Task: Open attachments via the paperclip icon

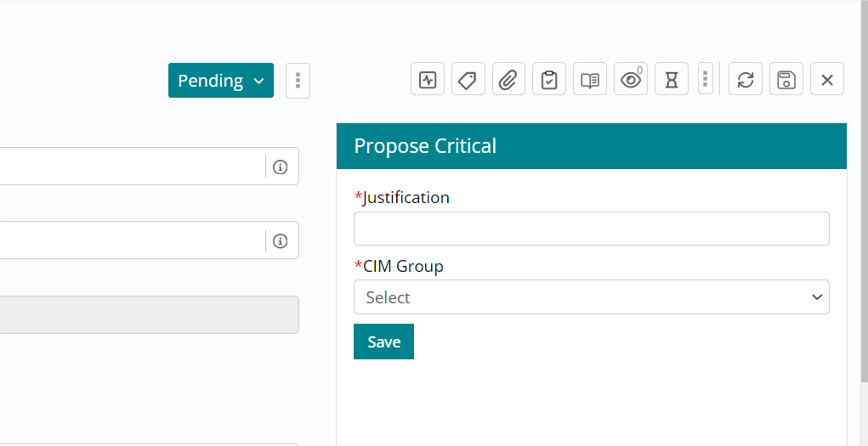Action: point(508,80)
